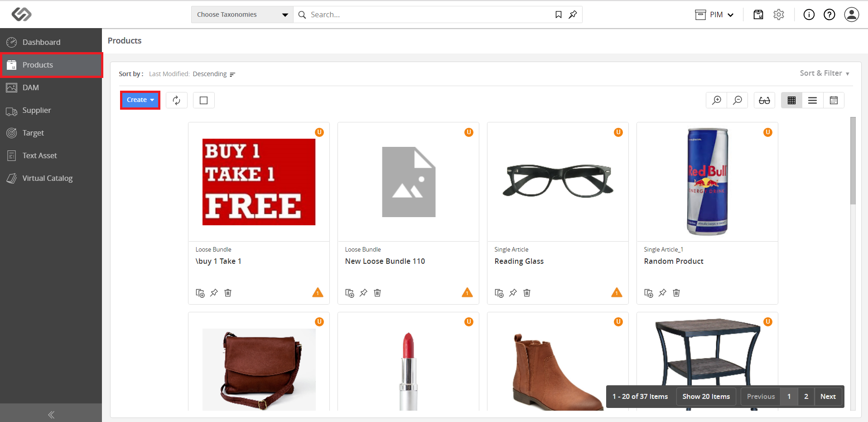Click the calendar clipboard icon in header
Viewport: 868px width, 422px height.
(758, 15)
